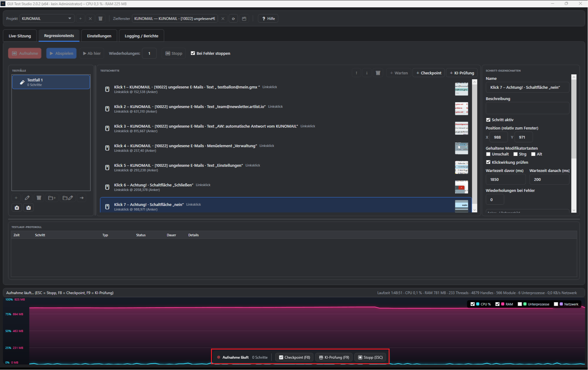Select the Klick 3 'AW: automatische Antwort' step
588x370 pixels.
pyautogui.click(x=285, y=129)
